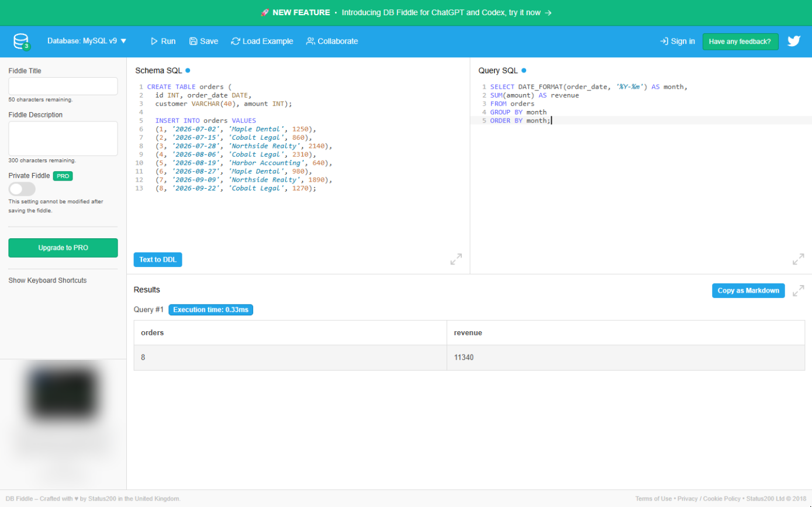Screen dimensions: 812x507
Task: Click the schema row with date '2026-07-28'
Action: tap(244, 146)
